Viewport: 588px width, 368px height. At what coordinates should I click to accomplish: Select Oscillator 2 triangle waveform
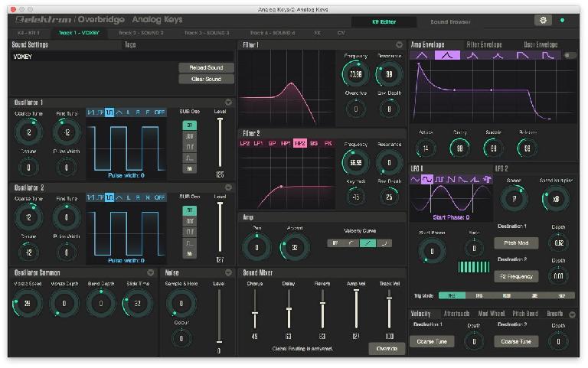(119, 197)
